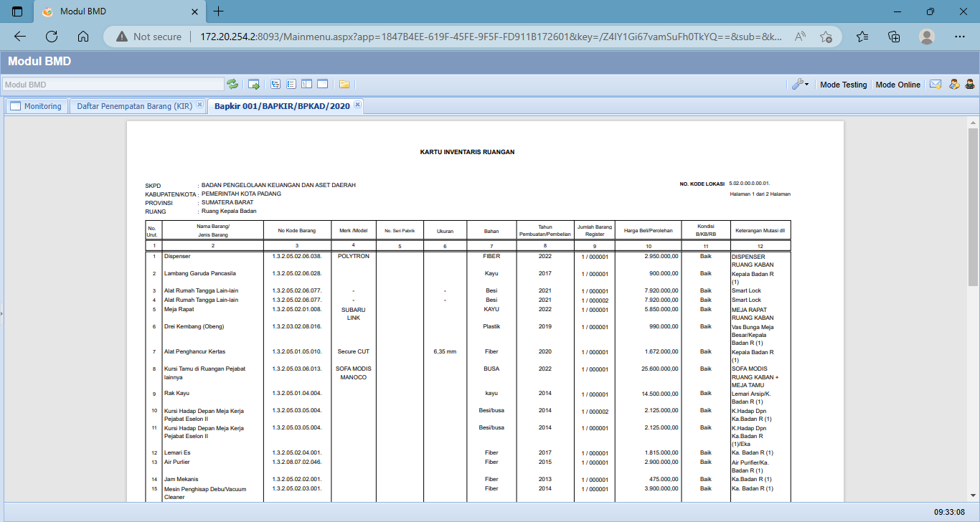
Task: Select the Modul BMD browser tab
Action: [x=118, y=12]
